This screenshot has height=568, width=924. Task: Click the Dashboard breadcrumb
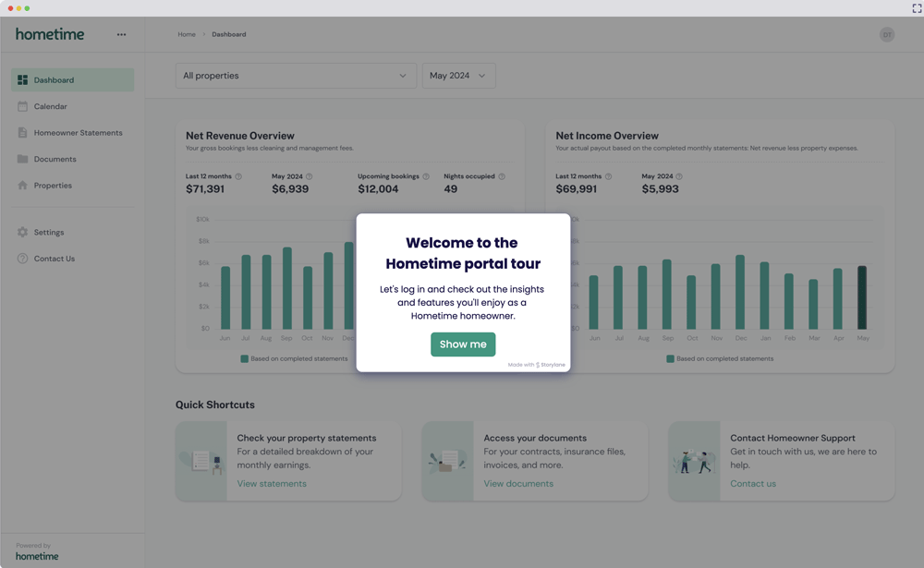[228, 34]
